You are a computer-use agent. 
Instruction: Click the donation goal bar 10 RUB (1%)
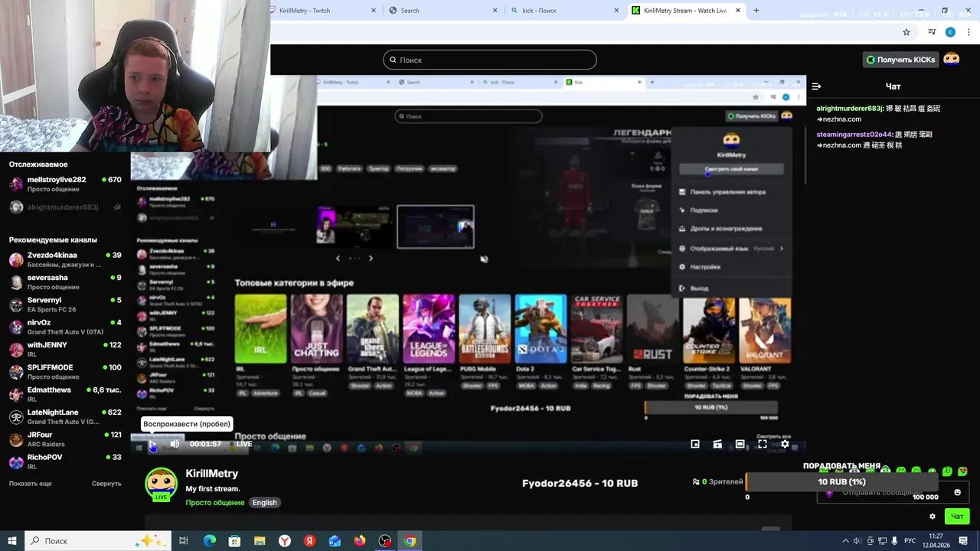click(x=841, y=482)
